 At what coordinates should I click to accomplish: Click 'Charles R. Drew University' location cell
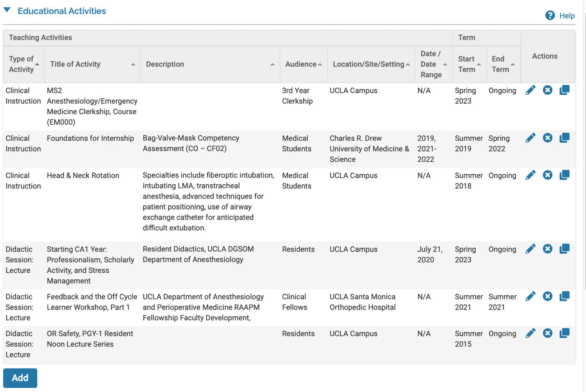pos(369,149)
